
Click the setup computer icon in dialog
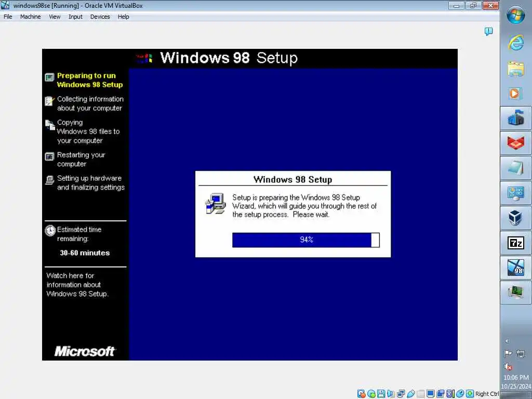click(x=216, y=204)
